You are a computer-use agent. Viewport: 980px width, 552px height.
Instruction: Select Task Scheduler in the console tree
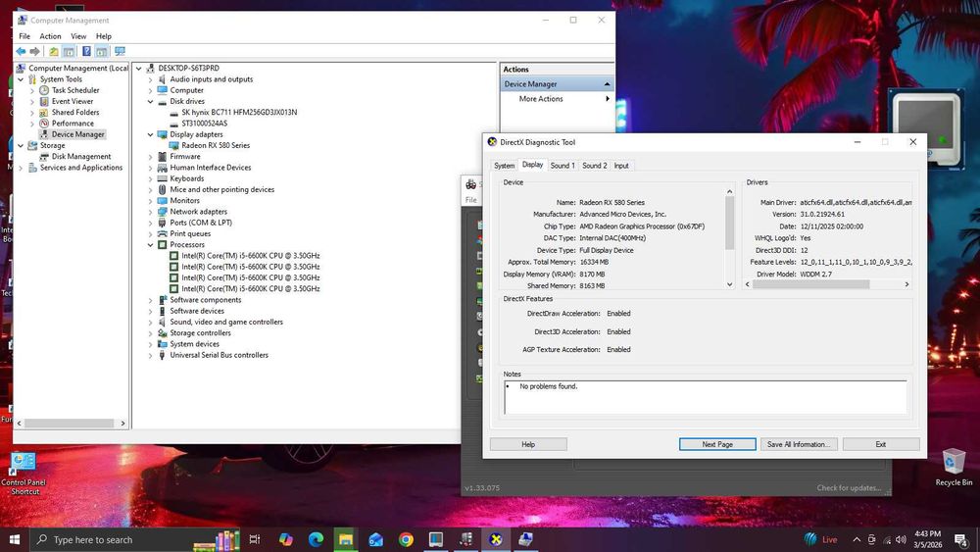[x=75, y=90]
